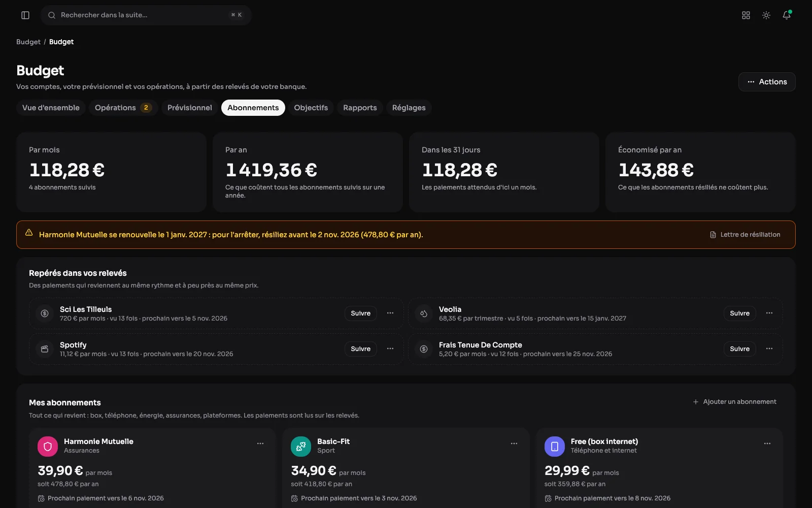
Task: Click the Frais Tenue De Compte icon
Action: click(424, 349)
